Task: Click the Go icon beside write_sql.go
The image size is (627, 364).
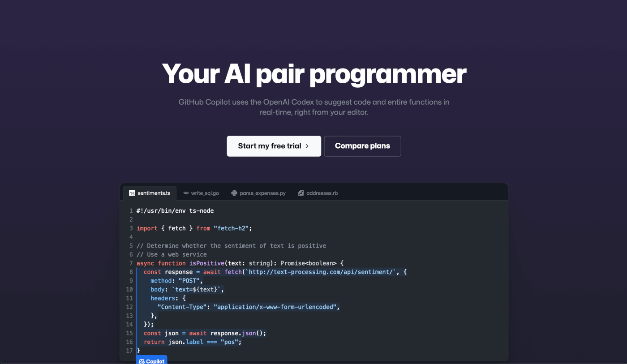Action: [x=186, y=193]
